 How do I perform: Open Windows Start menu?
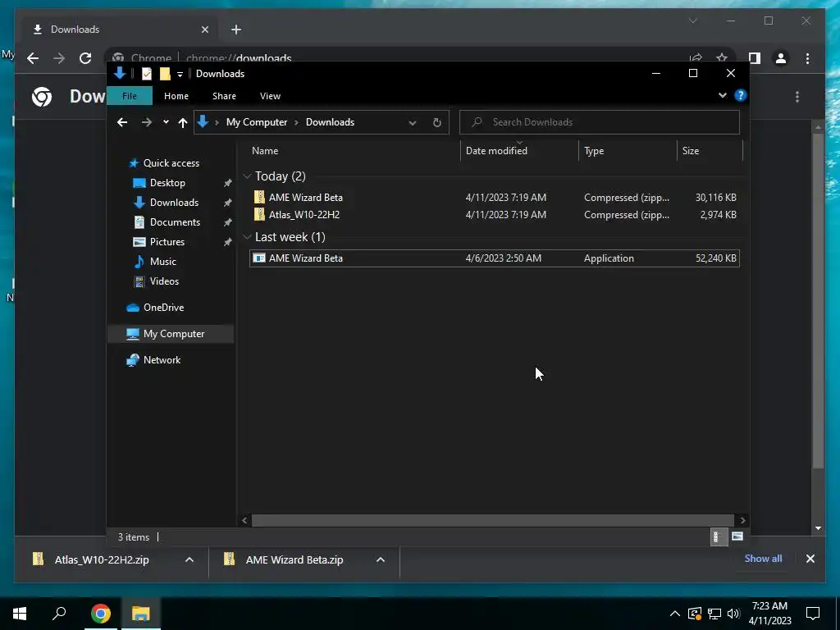(20, 614)
